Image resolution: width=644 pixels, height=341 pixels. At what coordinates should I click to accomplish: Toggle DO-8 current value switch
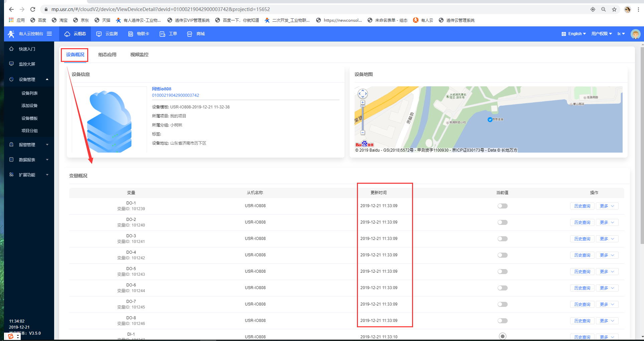point(502,321)
